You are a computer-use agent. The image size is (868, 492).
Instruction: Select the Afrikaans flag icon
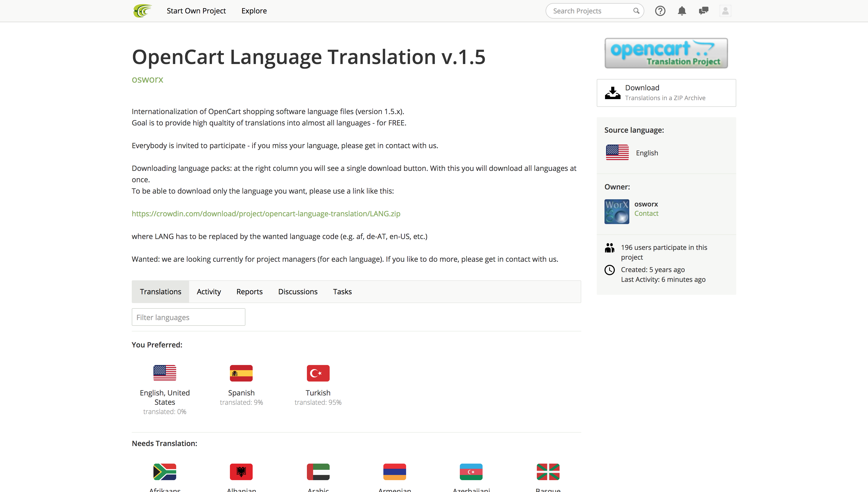(165, 472)
